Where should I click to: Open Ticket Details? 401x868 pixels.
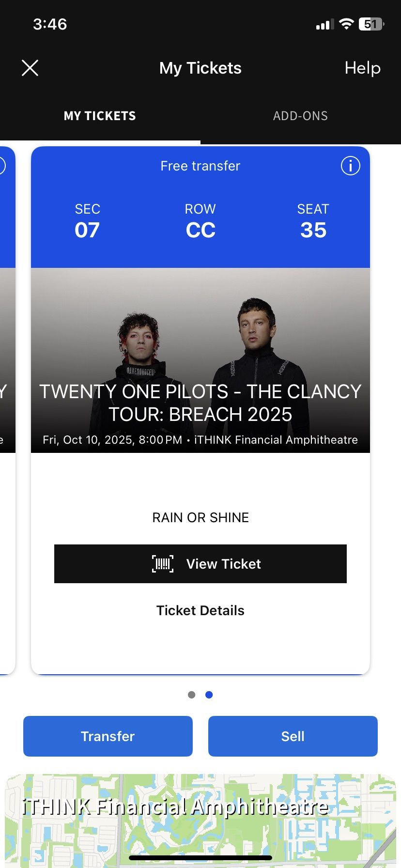[x=200, y=610]
